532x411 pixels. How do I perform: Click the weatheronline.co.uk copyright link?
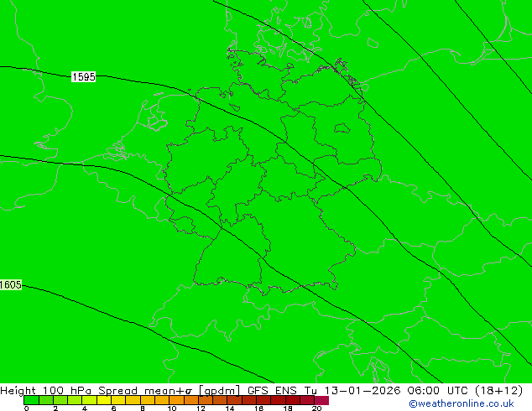pos(462,403)
